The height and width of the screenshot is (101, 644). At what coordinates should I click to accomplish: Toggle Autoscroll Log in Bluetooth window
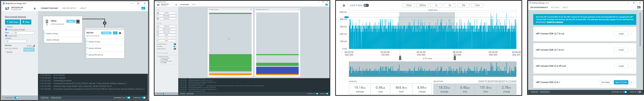tap(128, 98)
